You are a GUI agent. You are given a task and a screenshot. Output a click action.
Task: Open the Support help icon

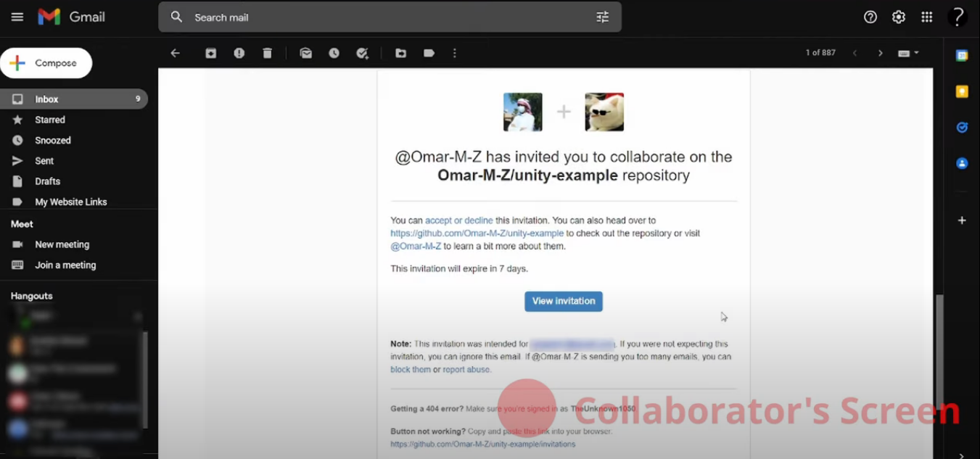point(870,17)
